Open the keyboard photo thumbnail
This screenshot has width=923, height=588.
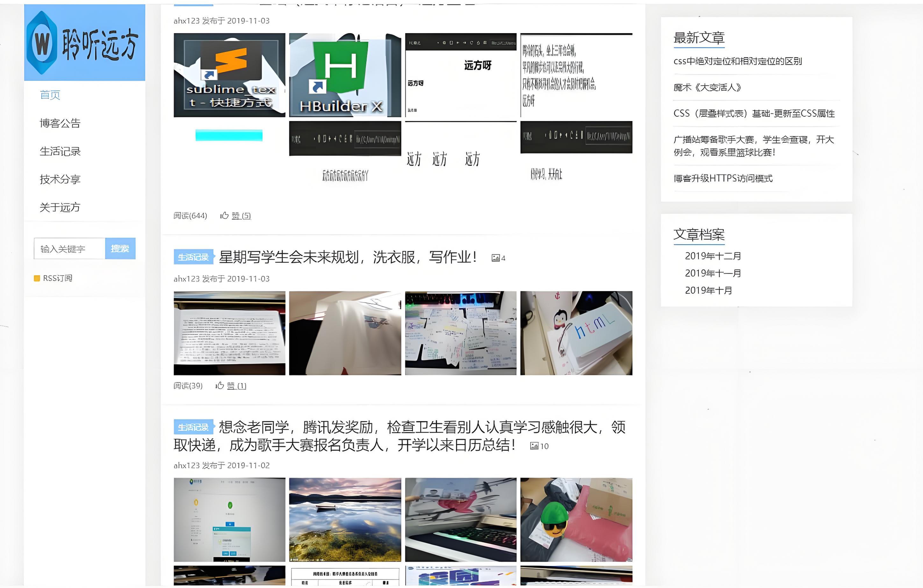click(461, 520)
